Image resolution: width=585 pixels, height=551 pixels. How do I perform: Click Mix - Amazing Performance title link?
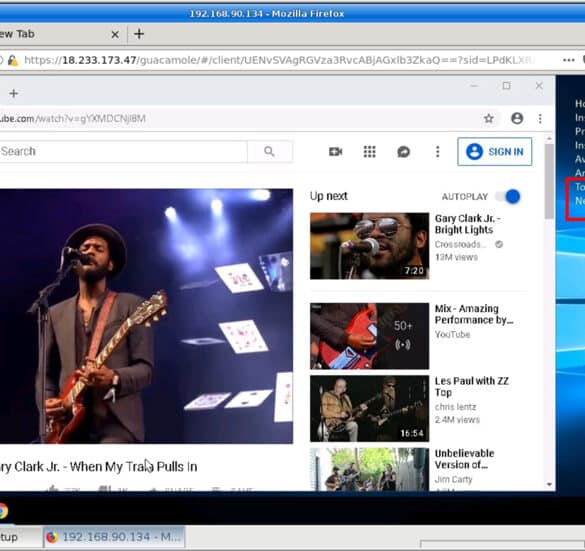[x=474, y=314]
